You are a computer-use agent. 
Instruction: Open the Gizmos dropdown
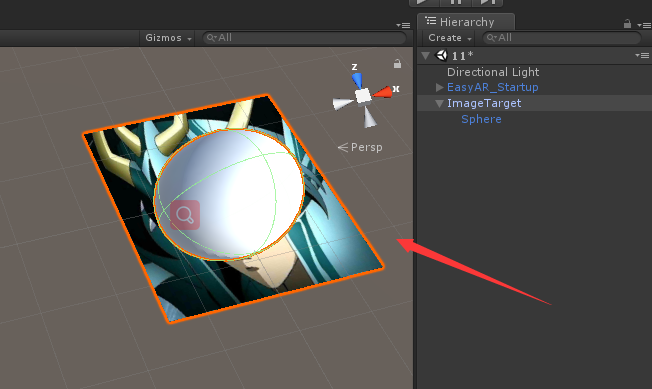coord(168,38)
